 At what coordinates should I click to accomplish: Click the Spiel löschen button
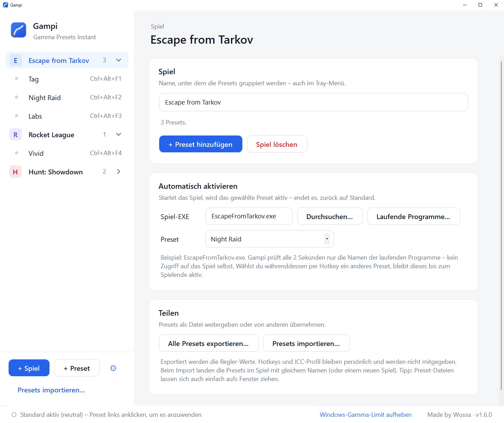(x=277, y=144)
